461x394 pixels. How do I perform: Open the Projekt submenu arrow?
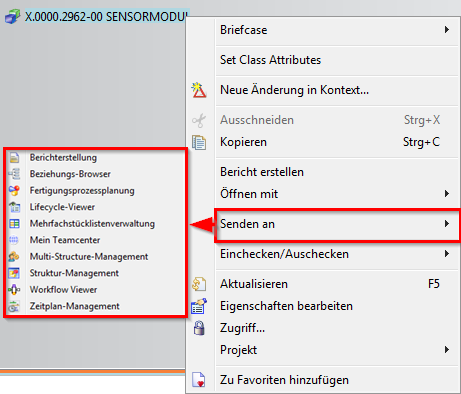point(447,350)
